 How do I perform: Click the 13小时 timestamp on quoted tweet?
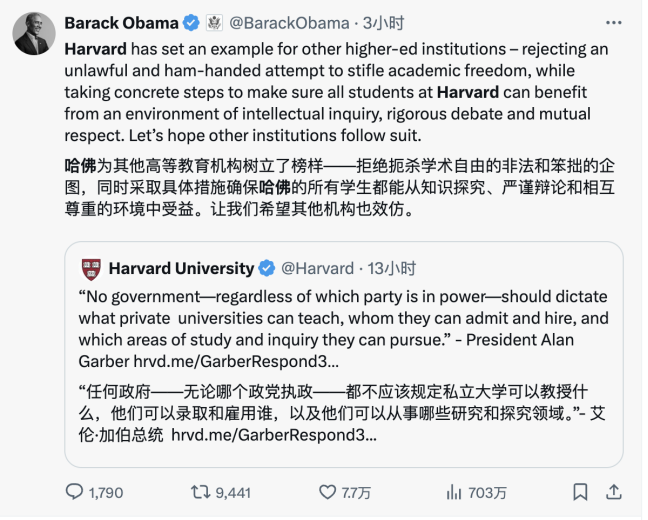click(392, 268)
